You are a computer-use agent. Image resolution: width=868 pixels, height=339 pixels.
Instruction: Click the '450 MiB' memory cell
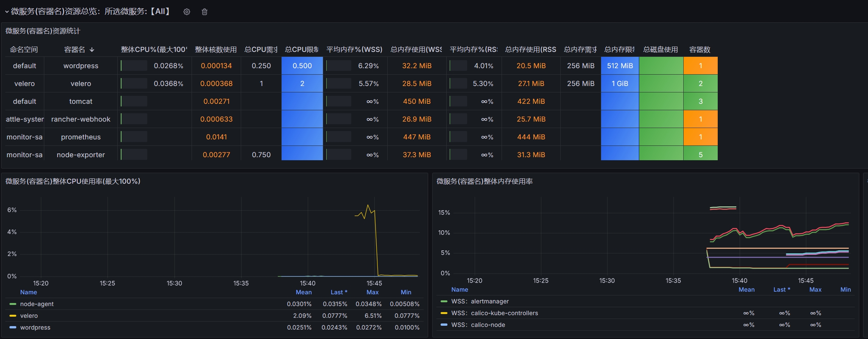[x=417, y=101]
